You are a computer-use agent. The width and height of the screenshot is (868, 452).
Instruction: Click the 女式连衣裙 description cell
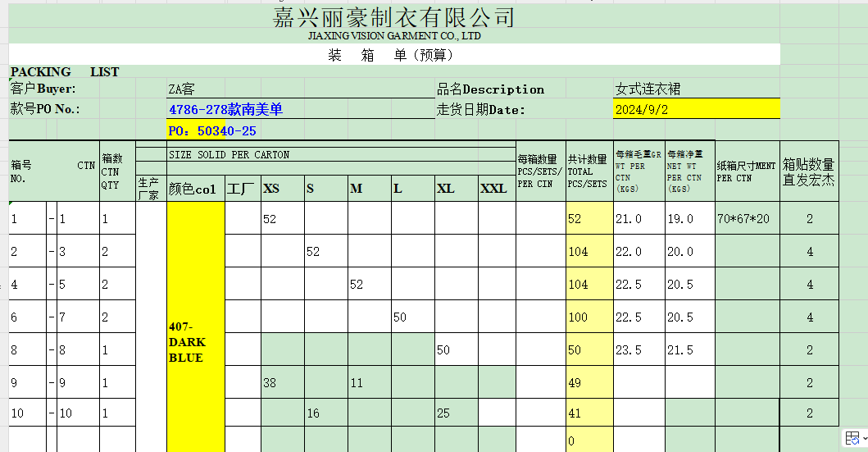tap(648, 89)
